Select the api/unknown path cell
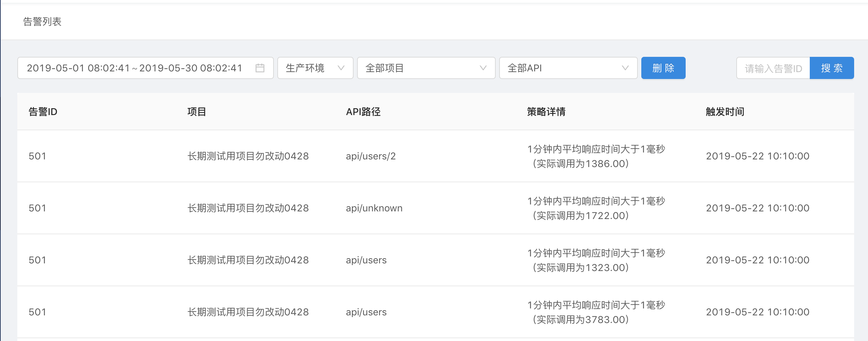 pyautogui.click(x=374, y=208)
